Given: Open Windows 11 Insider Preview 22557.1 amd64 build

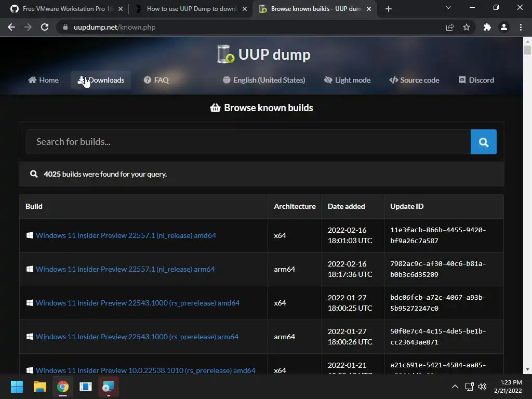Looking at the screenshot, I should [126, 235].
